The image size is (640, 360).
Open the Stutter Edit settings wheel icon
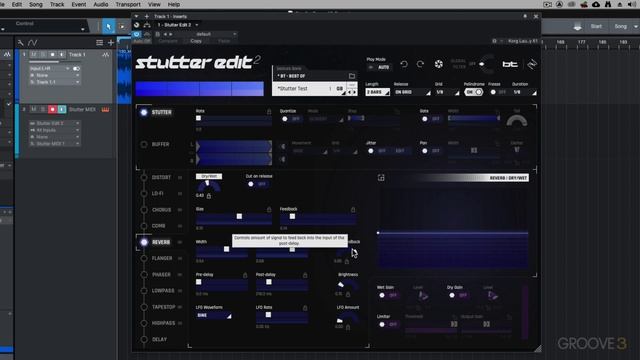pyautogui.click(x=438, y=64)
